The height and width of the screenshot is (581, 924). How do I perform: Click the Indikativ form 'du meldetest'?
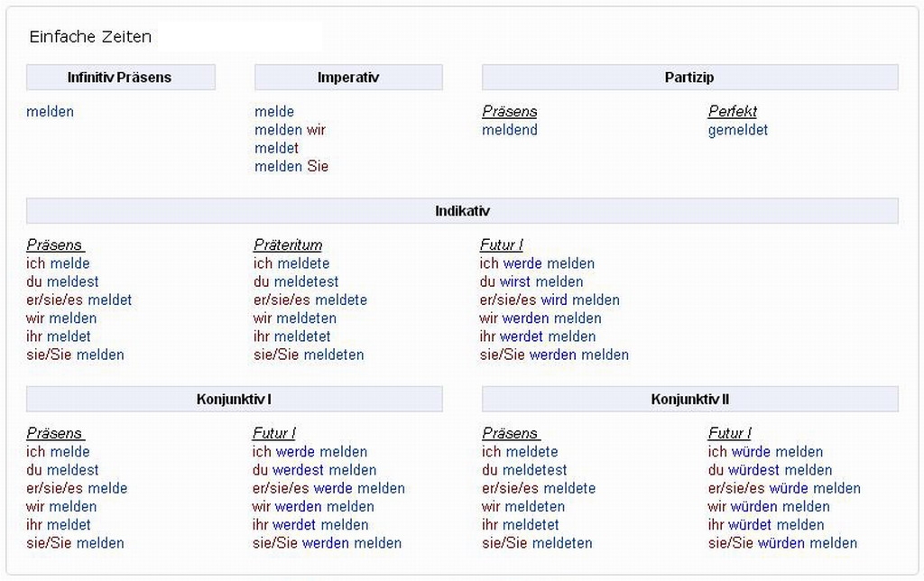pos(296,281)
